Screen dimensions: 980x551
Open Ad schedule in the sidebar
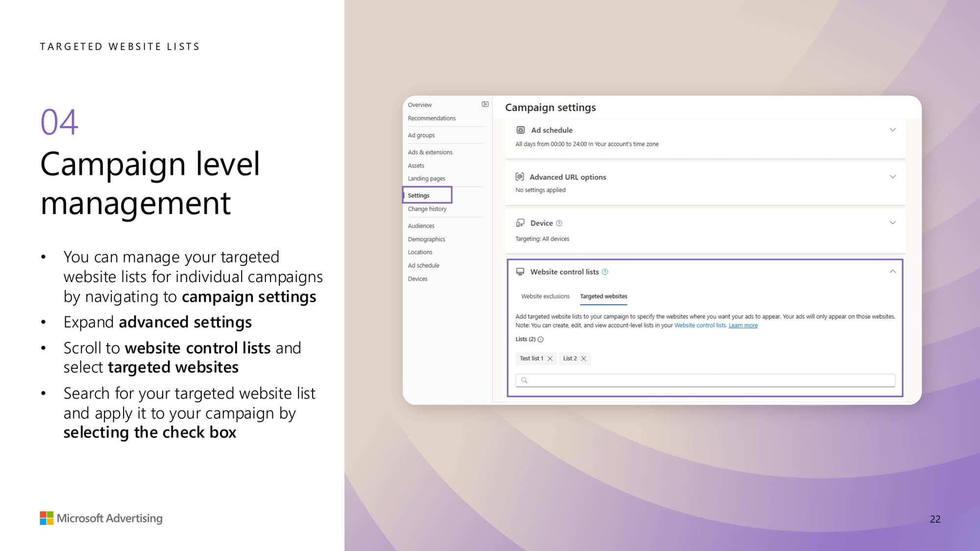[x=423, y=265]
